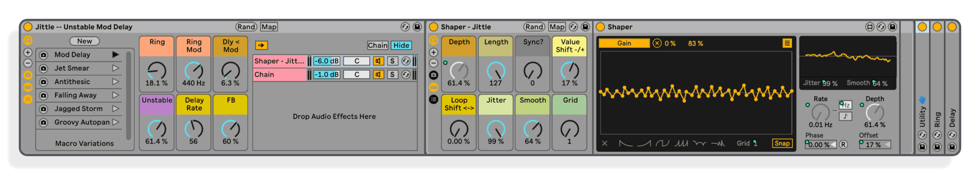The height and width of the screenshot is (175, 980).
Task: Click the Shaper device's leftmost title bar icon
Action: coord(870,27)
